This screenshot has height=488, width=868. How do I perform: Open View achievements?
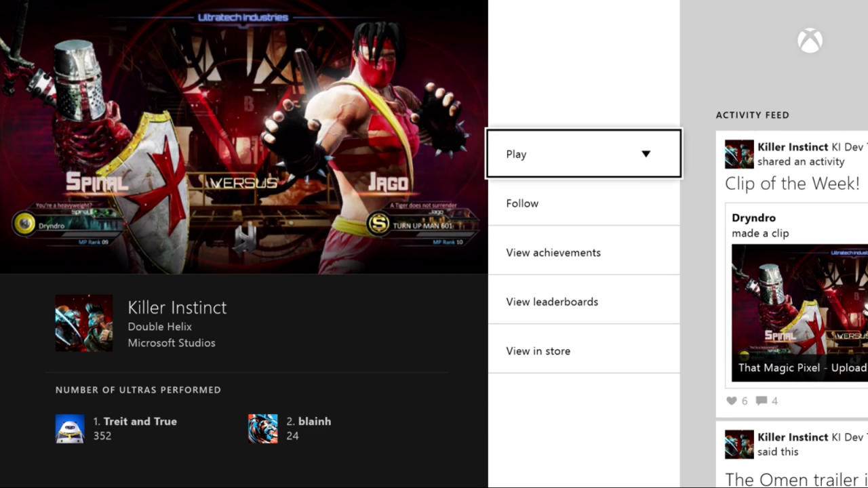[x=584, y=252]
